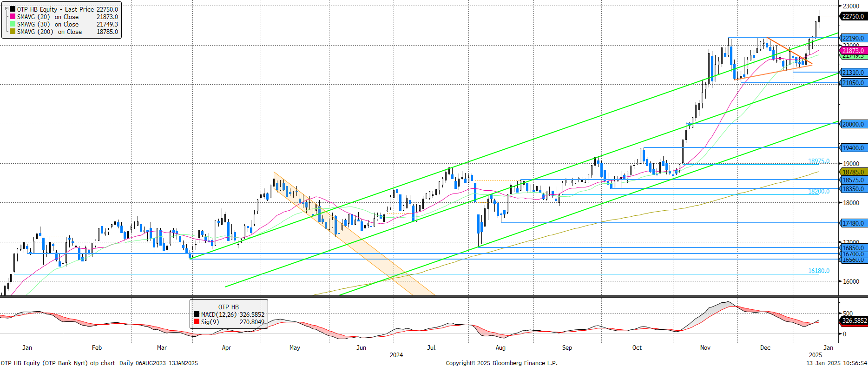Select the OTP HB Equity - Last Price legend entry
The width and height of the screenshot is (868, 367).
[55, 9]
